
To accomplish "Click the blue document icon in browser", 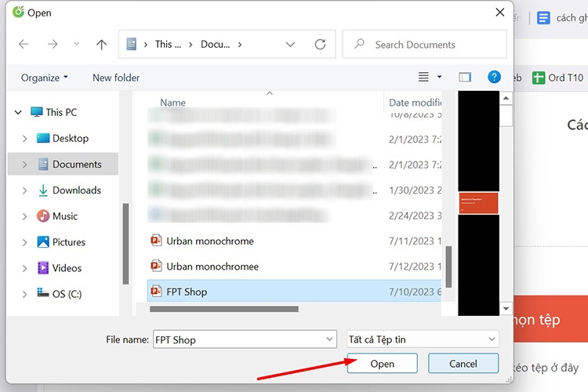I will coord(543,17).
